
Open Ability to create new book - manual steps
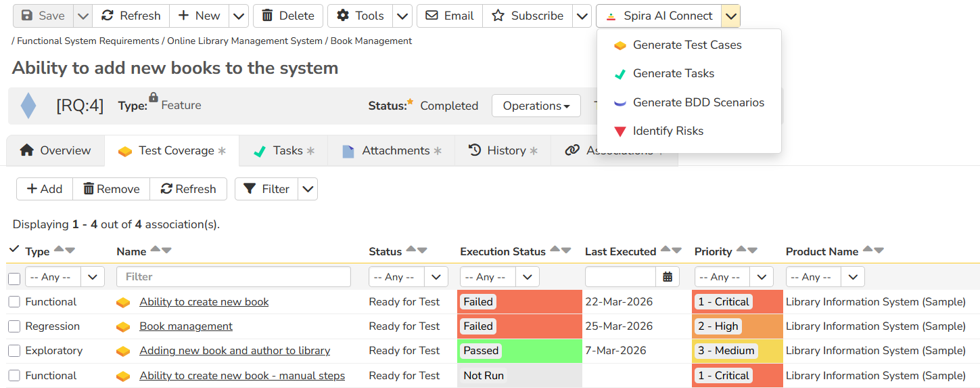coord(242,376)
